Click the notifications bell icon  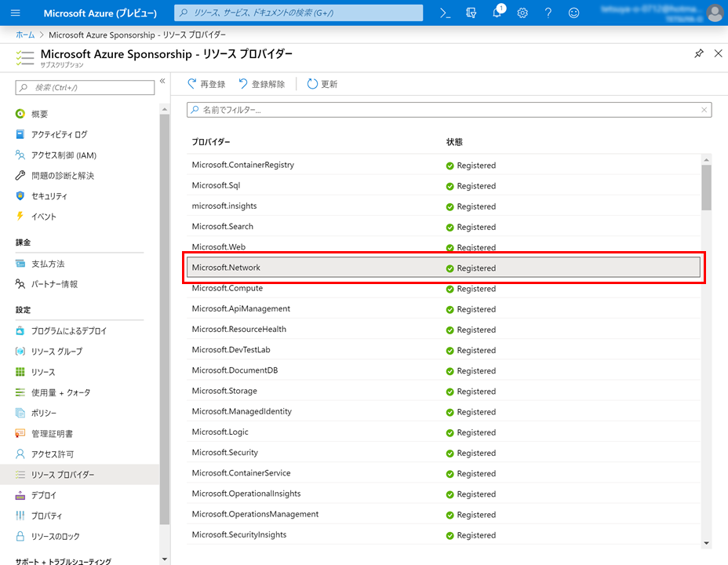[x=497, y=13]
